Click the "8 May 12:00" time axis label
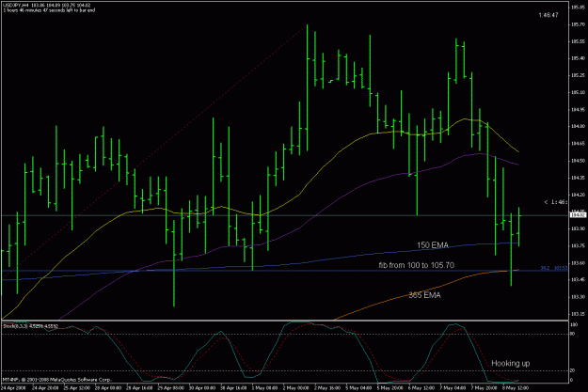The width and height of the screenshot is (588, 392). click(x=516, y=388)
